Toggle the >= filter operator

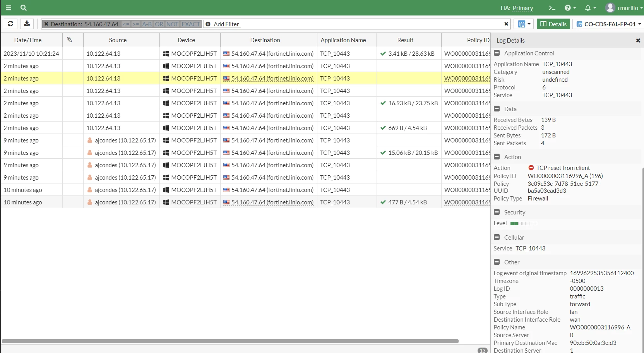click(136, 24)
